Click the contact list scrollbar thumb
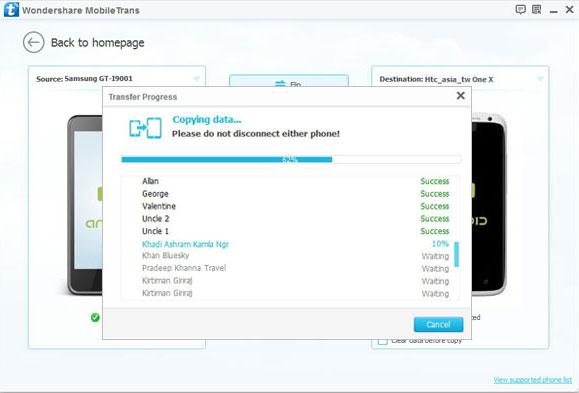Screen dimensions: 579x393 coord(456,254)
